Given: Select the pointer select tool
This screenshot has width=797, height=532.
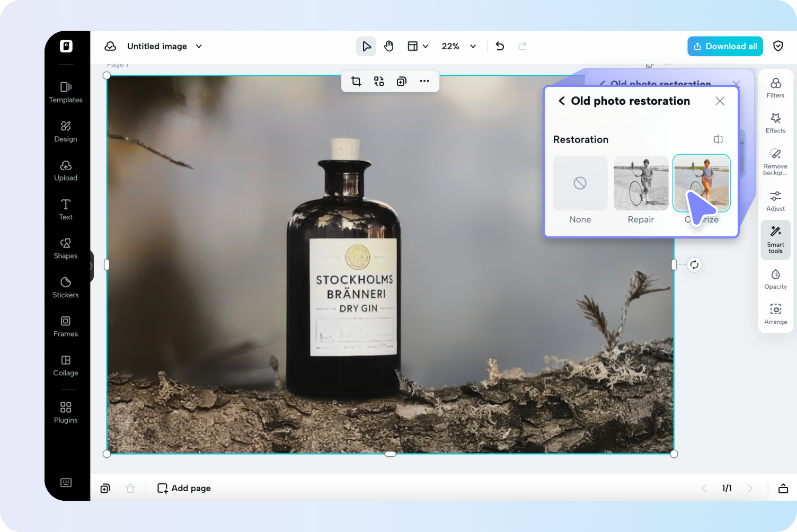Looking at the screenshot, I should [x=366, y=46].
